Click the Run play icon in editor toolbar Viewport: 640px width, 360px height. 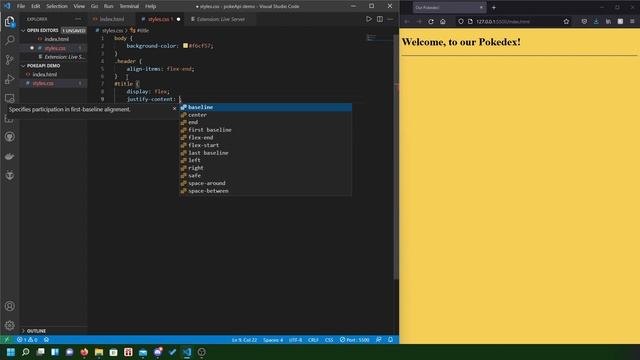[x=369, y=19]
